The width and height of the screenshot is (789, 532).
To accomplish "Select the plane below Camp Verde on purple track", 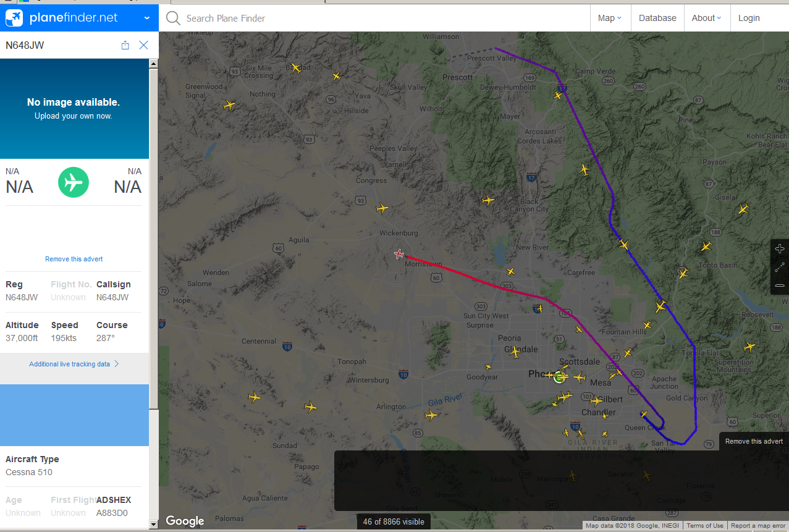I will click(x=559, y=95).
